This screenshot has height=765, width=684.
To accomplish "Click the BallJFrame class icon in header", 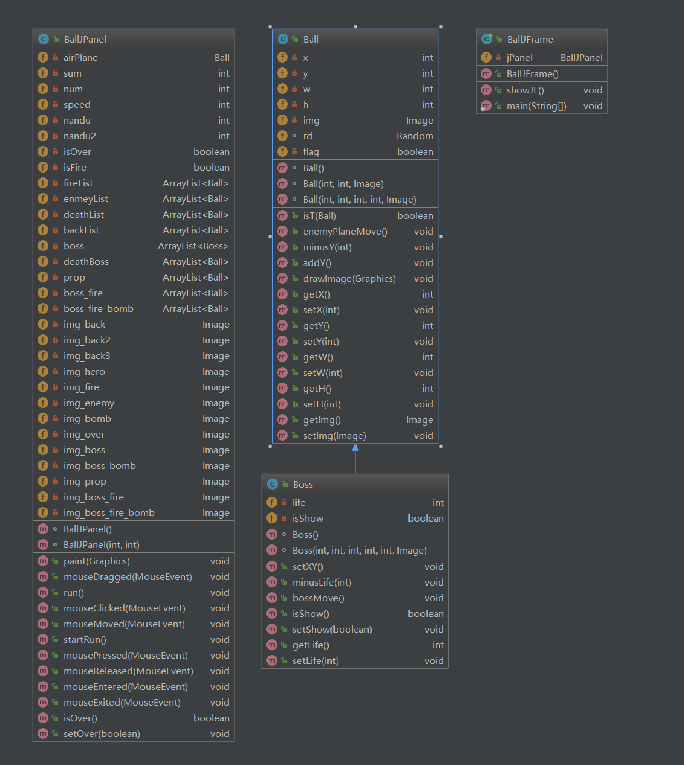I will point(486,39).
